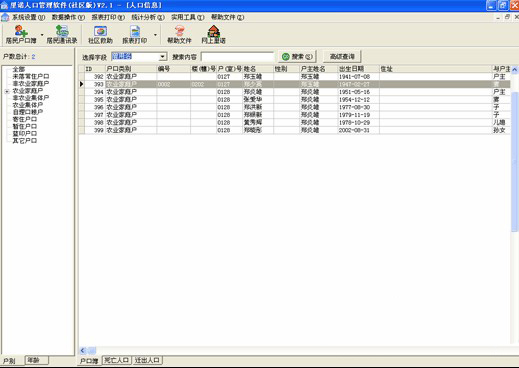Open the 数据操作 menu
The width and height of the screenshot is (519, 368).
pos(68,17)
